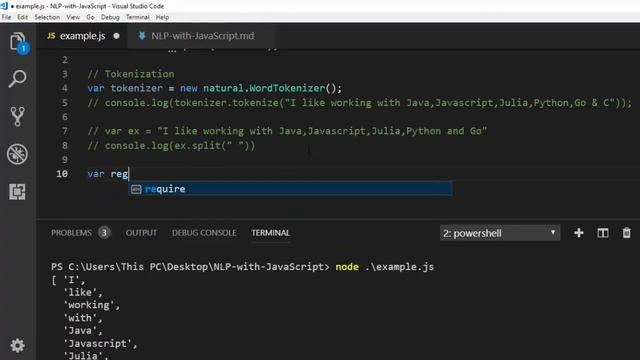Place cursor after 'var reg' on line 10
The image size is (640, 360).
[129, 174]
